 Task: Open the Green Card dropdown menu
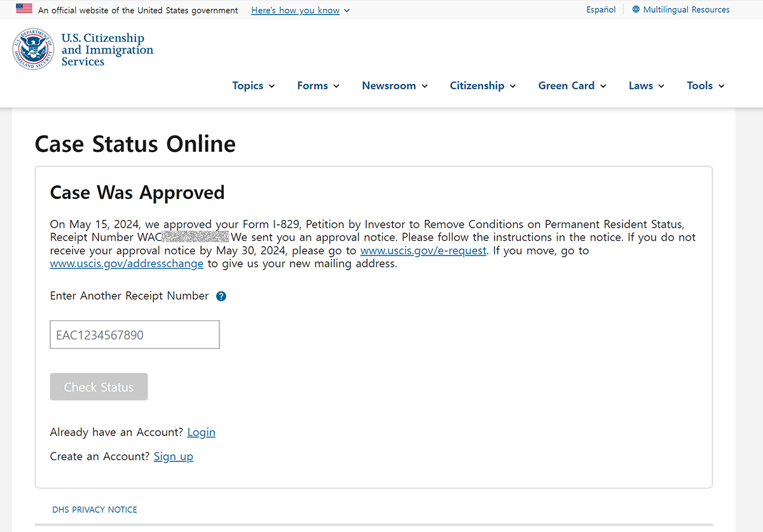(x=572, y=86)
